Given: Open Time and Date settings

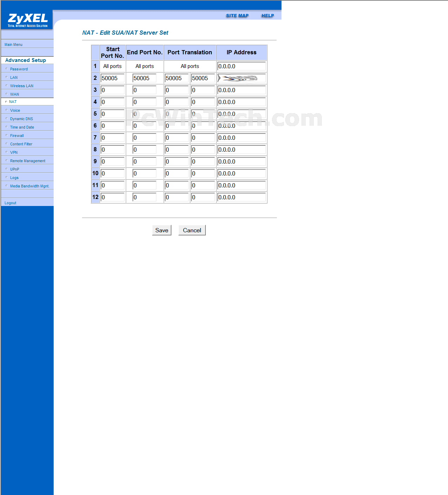Looking at the screenshot, I should pos(22,127).
